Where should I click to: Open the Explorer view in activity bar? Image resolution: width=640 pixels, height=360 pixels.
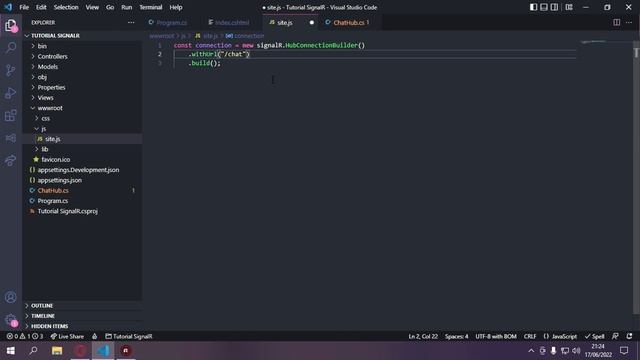(11, 26)
